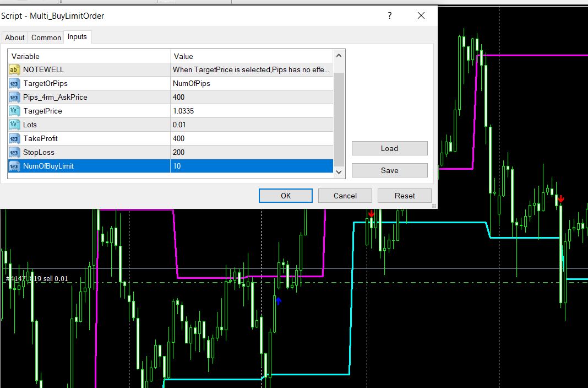Click the 123 icon beside TakeProfit

point(14,138)
